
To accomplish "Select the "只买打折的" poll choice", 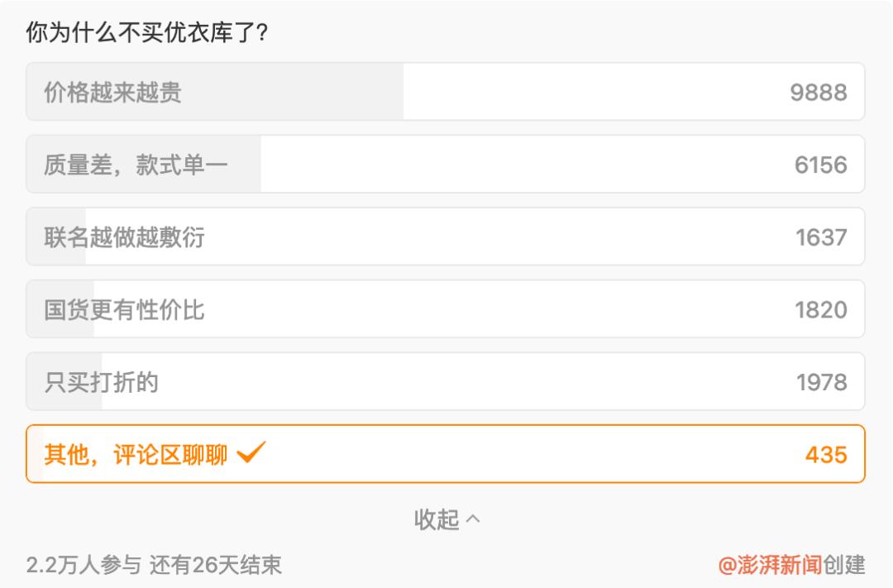I will (x=101, y=382).
